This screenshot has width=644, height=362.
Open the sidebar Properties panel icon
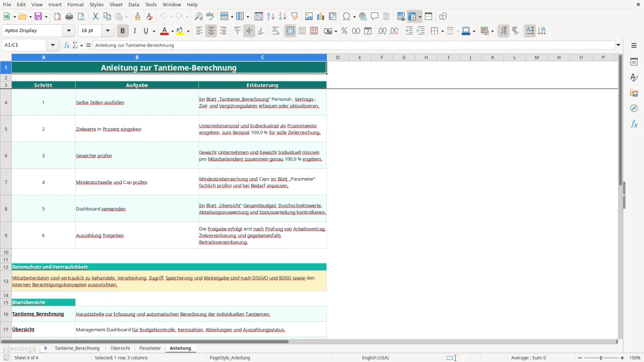pos(634,62)
